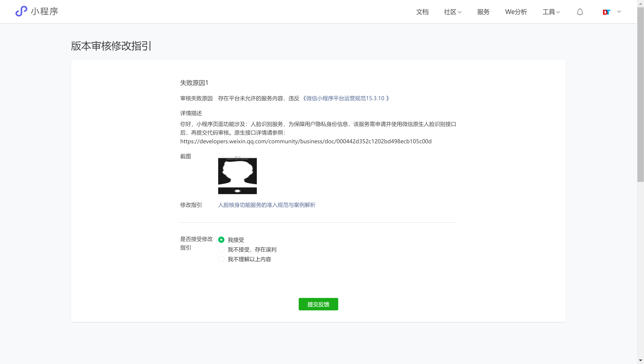The image size is (644, 364).
Task: Click the Mini Program logo icon
Action: pyautogui.click(x=21, y=11)
